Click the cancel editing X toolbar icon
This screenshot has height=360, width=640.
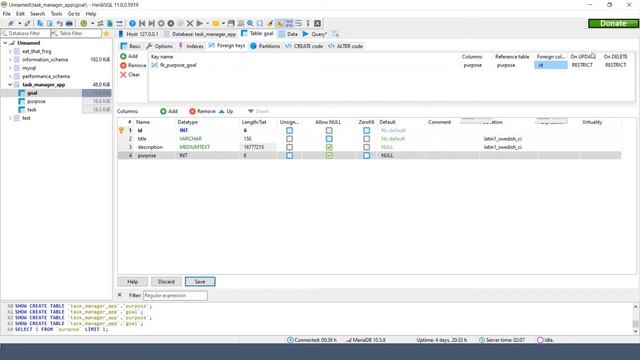(x=190, y=23)
